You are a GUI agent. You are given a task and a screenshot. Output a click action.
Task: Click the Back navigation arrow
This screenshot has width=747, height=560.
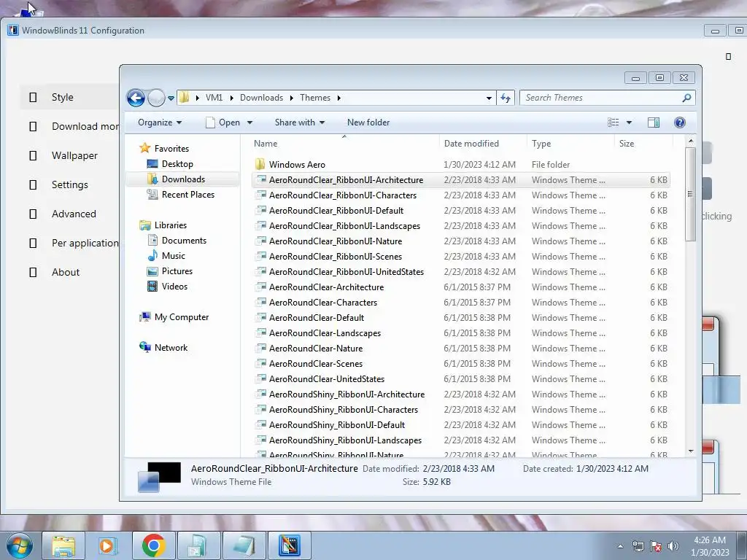click(x=136, y=98)
